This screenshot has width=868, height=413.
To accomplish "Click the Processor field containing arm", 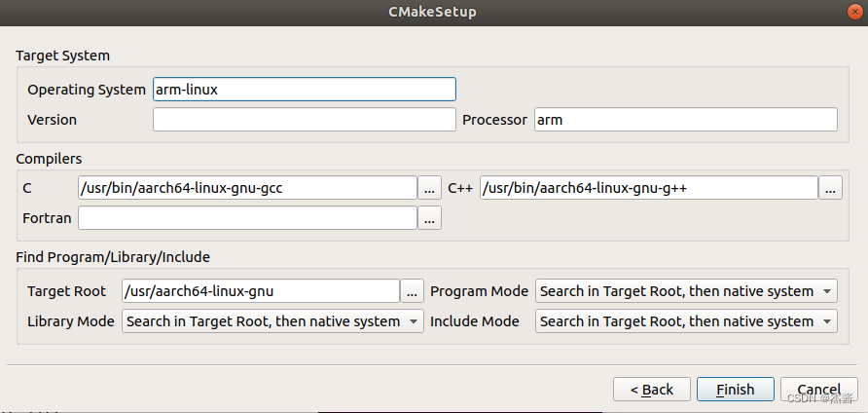I will pos(685,120).
